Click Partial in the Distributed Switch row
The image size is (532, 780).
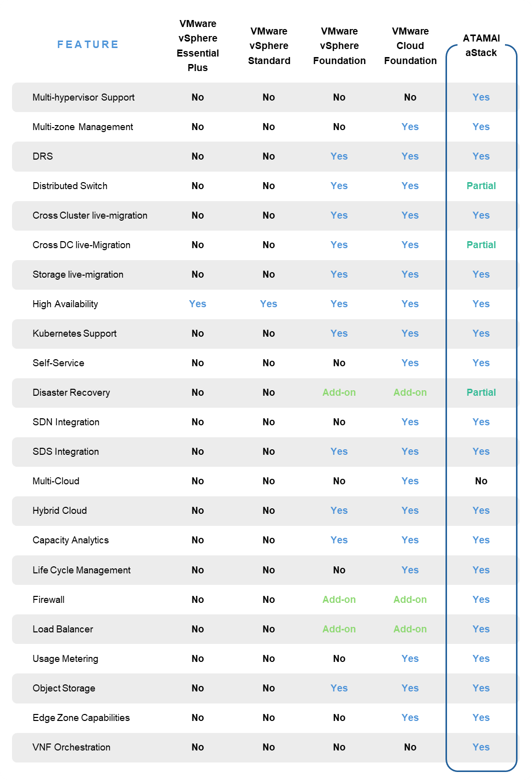481,186
